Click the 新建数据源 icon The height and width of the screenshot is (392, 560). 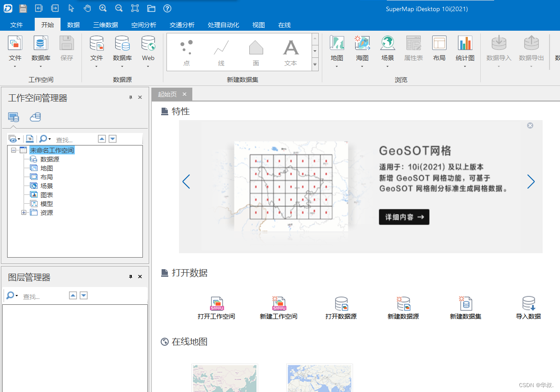[403, 303]
